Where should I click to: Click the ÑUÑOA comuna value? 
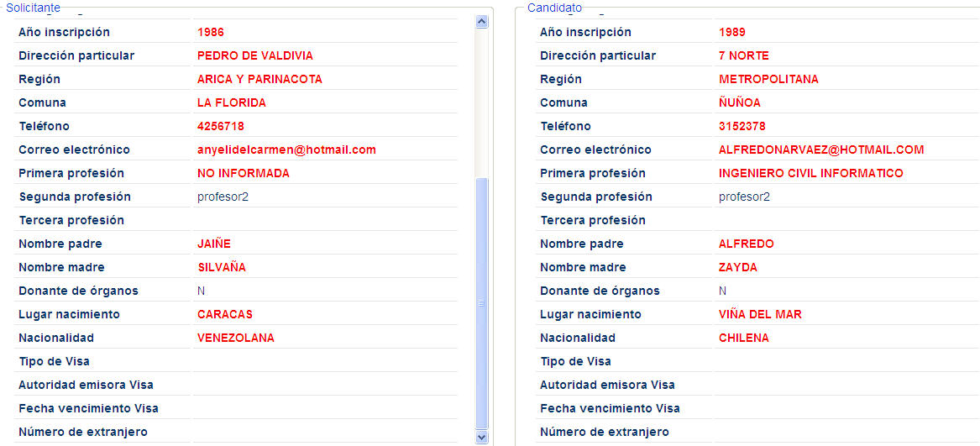(x=739, y=102)
